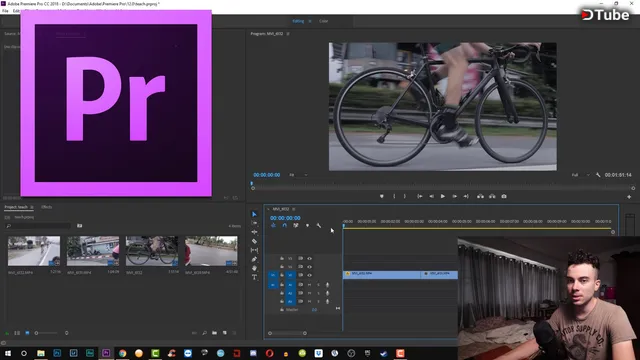Solo audio track A1
This screenshot has height=360, width=640.
[x=318, y=284]
